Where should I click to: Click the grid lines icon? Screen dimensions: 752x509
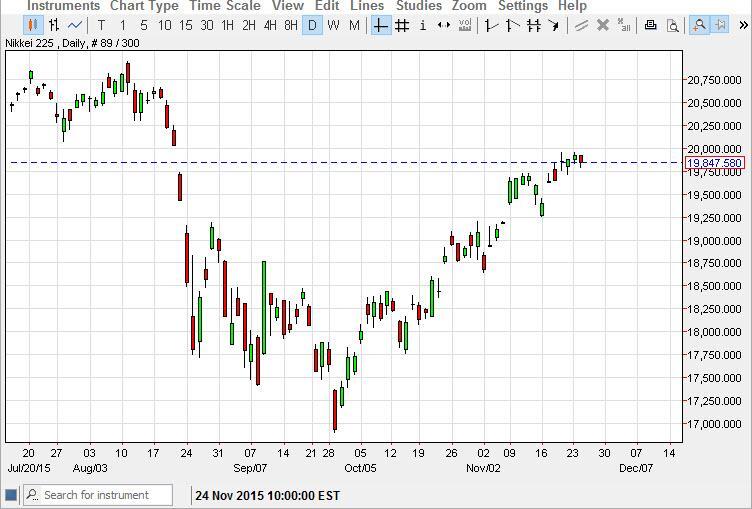tap(402, 25)
